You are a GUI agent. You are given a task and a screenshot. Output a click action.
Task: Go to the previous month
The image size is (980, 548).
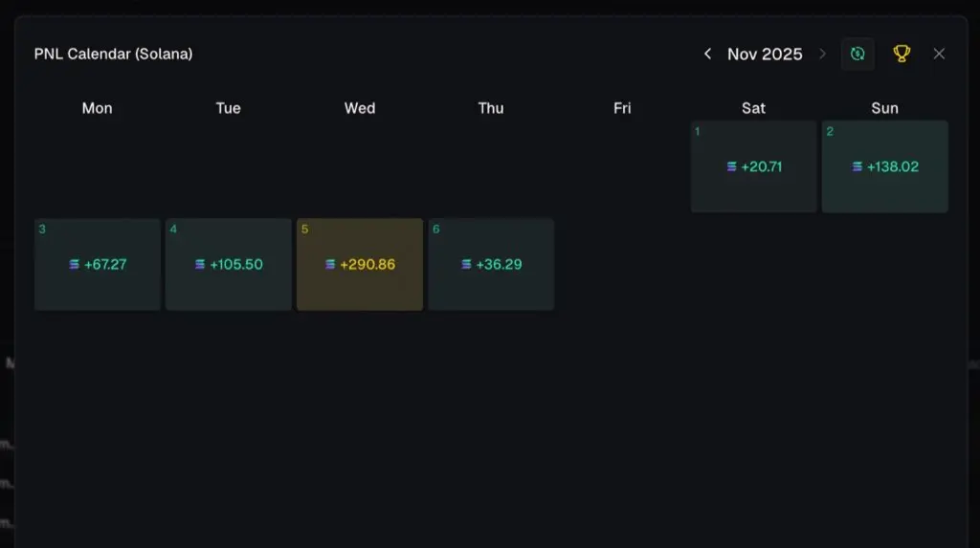pyautogui.click(x=707, y=54)
